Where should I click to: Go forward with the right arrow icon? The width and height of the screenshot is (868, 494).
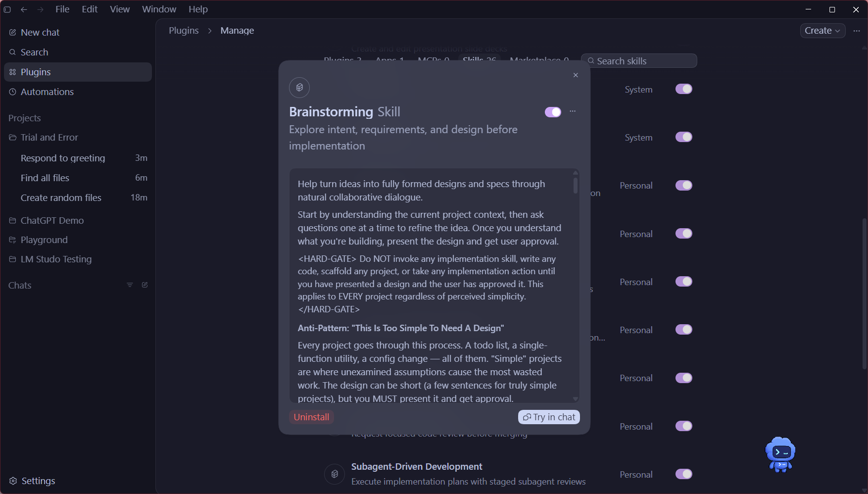[x=40, y=9]
